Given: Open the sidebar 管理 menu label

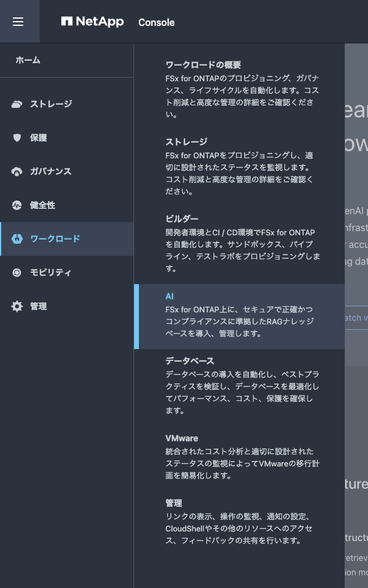Looking at the screenshot, I should 38,306.
